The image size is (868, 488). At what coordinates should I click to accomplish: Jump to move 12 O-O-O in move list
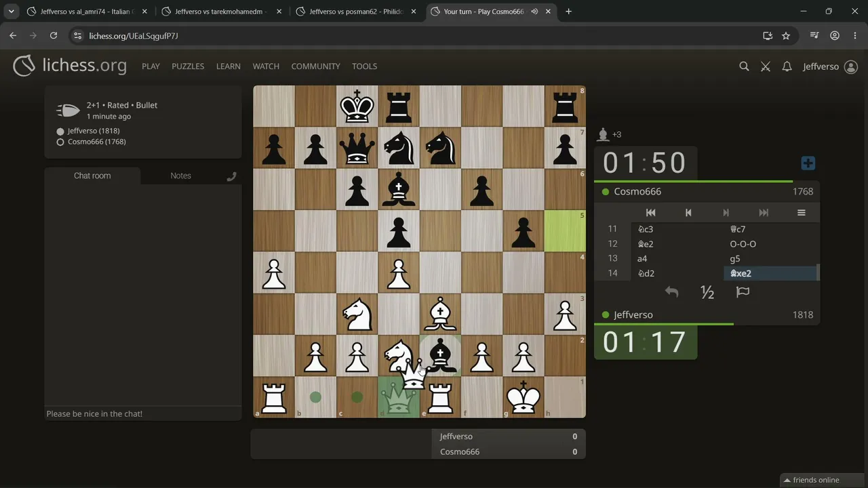pos(771,244)
